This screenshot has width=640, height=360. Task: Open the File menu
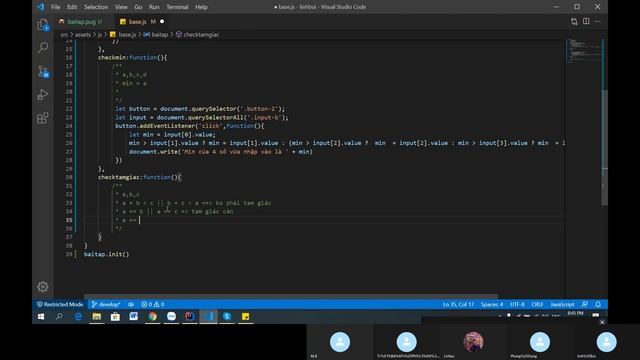[x=56, y=7]
